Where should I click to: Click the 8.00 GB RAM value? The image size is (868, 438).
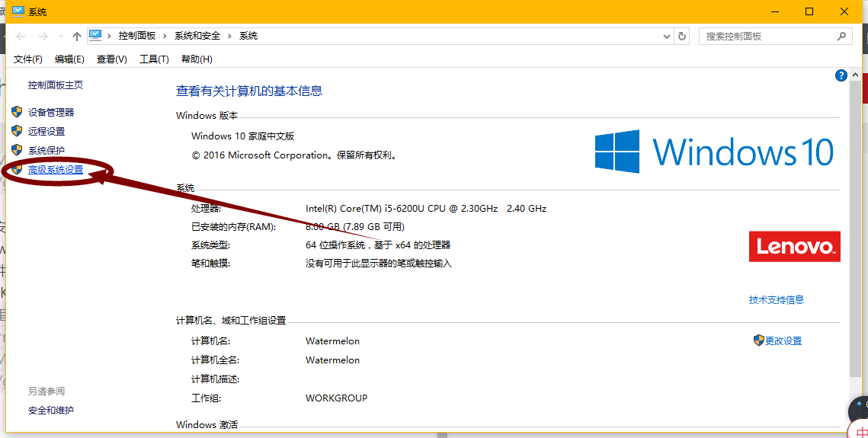click(355, 227)
